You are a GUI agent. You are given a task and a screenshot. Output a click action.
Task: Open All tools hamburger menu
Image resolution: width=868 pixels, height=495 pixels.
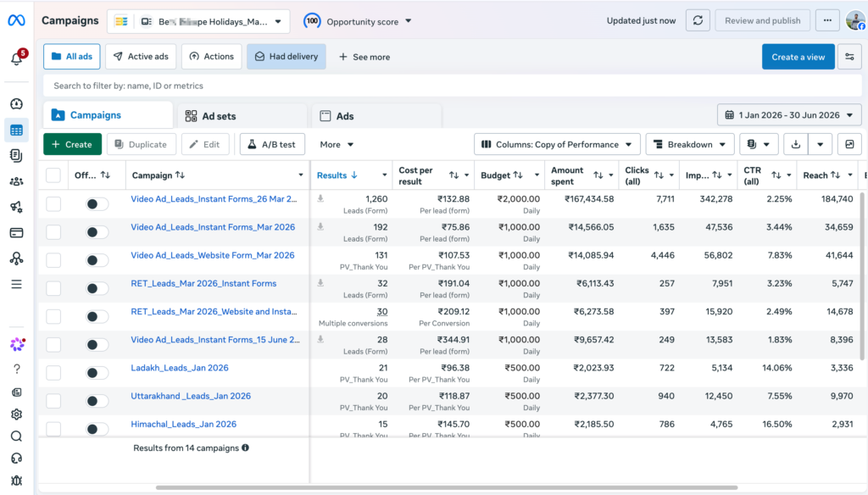pyautogui.click(x=17, y=284)
